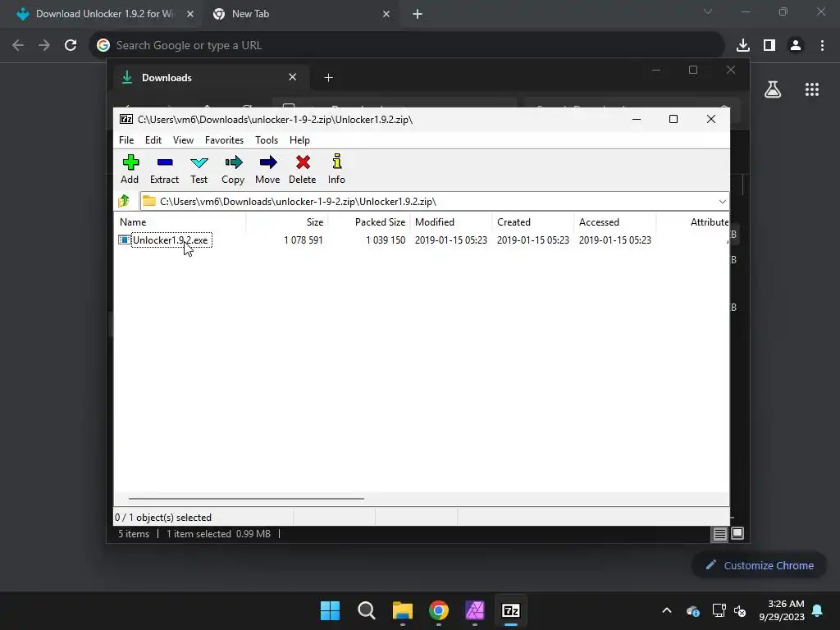
Task: Open File Explorer from the taskbar
Action: pyautogui.click(x=402, y=610)
